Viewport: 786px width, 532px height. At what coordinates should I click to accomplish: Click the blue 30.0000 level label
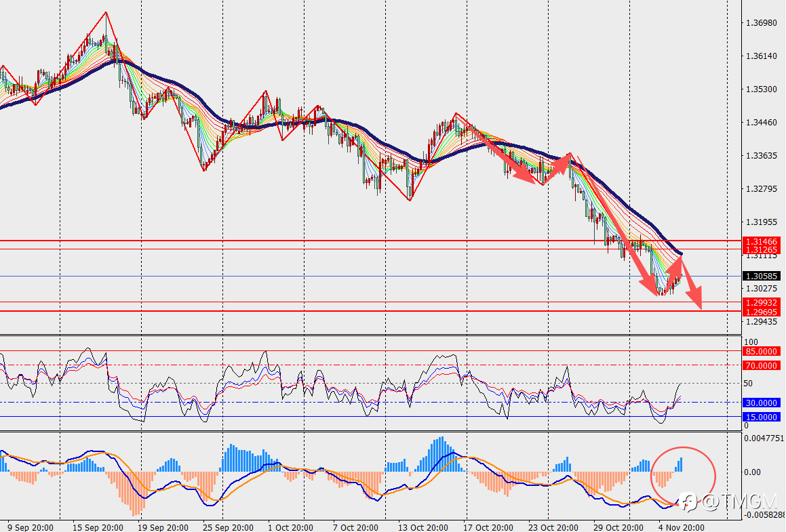pos(761,403)
